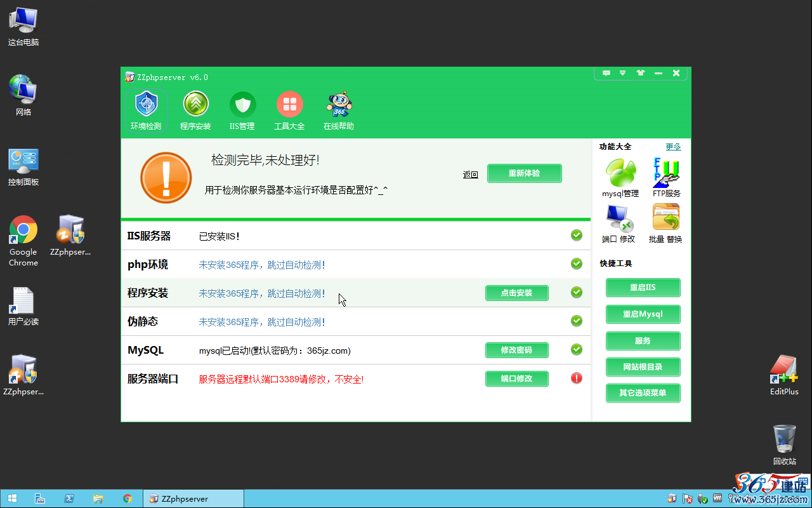Click the 修改密码 button
The height and width of the screenshot is (508, 812).
pyautogui.click(x=517, y=350)
